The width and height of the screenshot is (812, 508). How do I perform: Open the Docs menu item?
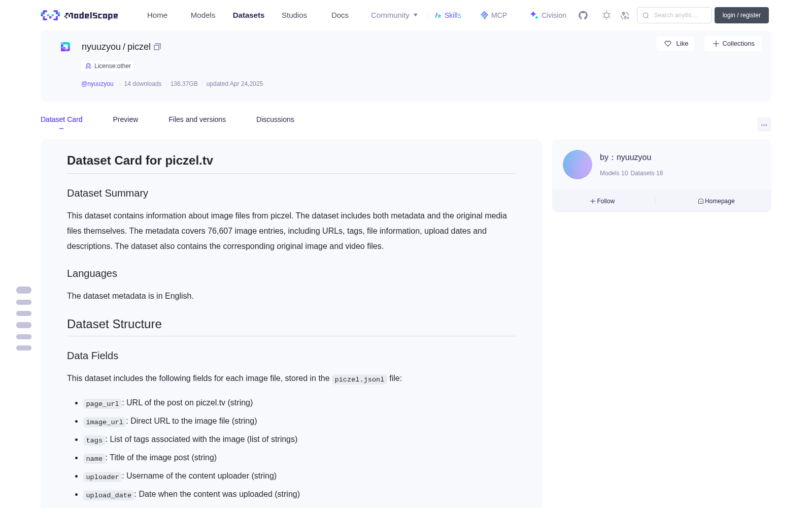pyautogui.click(x=340, y=15)
